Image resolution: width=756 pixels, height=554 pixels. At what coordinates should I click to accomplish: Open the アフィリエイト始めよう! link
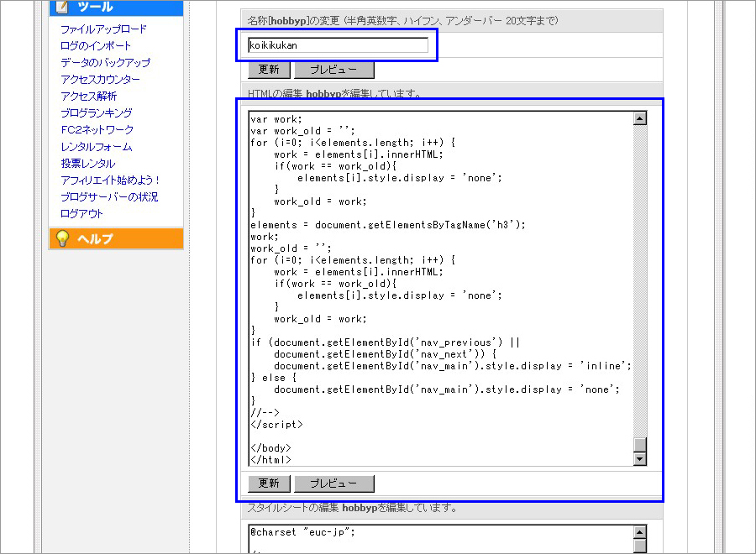click(x=110, y=180)
